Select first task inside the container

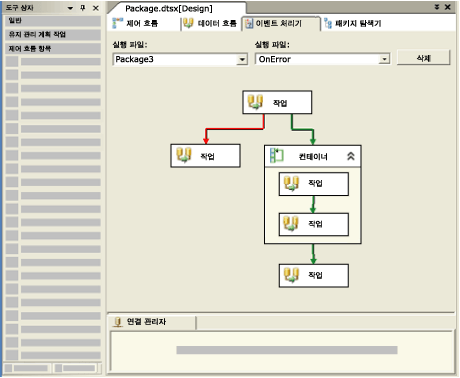coord(314,184)
